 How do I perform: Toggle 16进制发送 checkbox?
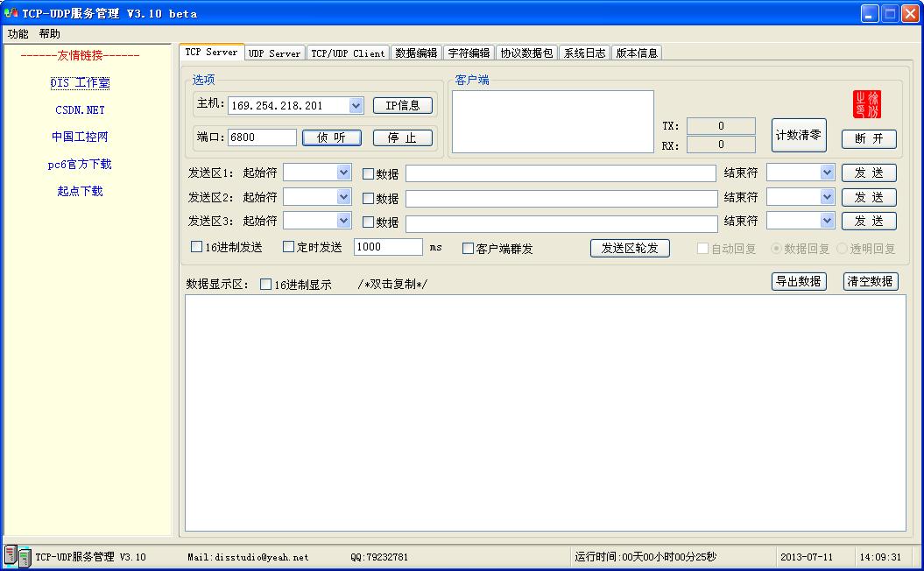197,247
